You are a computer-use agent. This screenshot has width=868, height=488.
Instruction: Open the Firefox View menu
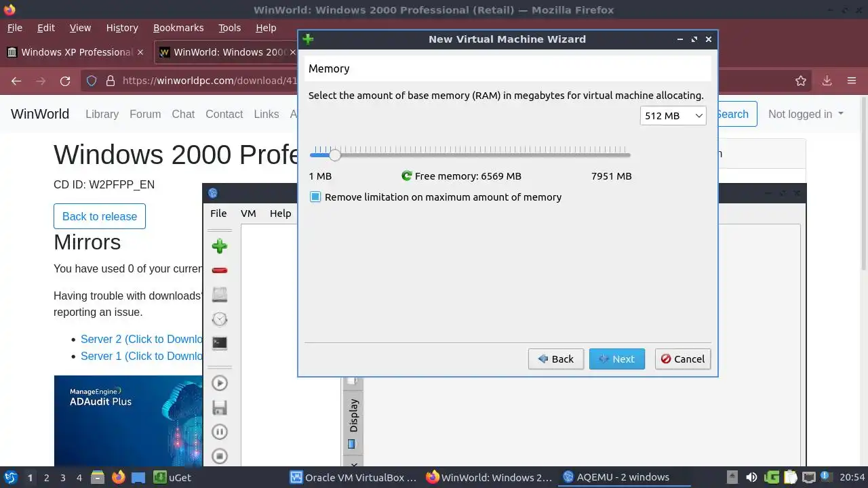pyautogui.click(x=80, y=28)
